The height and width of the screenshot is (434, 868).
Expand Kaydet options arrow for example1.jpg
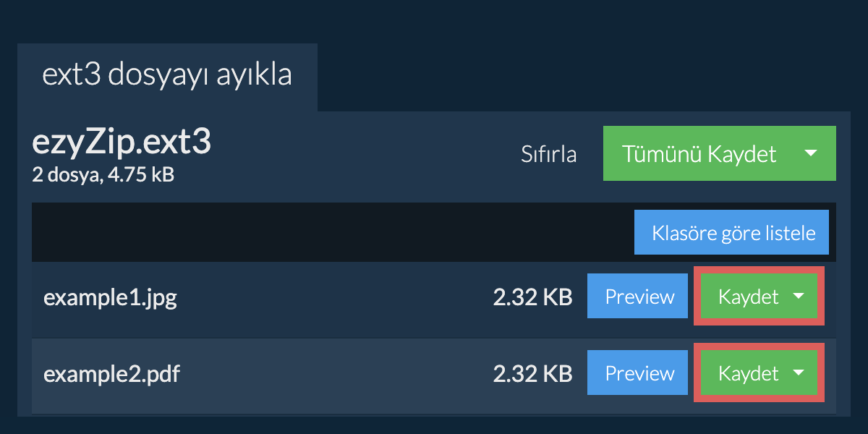click(x=799, y=296)
